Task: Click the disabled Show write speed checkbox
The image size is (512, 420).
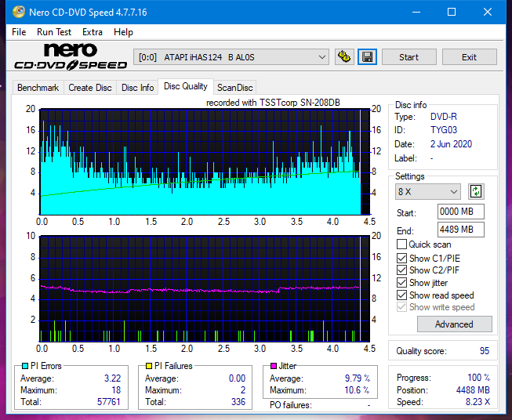Action: pyautogui.click(x=401, y=307)
